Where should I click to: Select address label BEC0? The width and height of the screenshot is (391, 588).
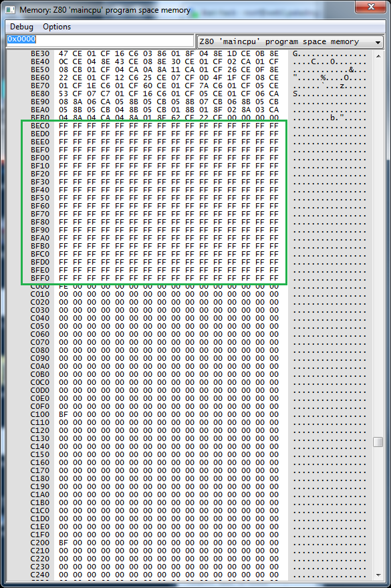(x=40, y=126)
